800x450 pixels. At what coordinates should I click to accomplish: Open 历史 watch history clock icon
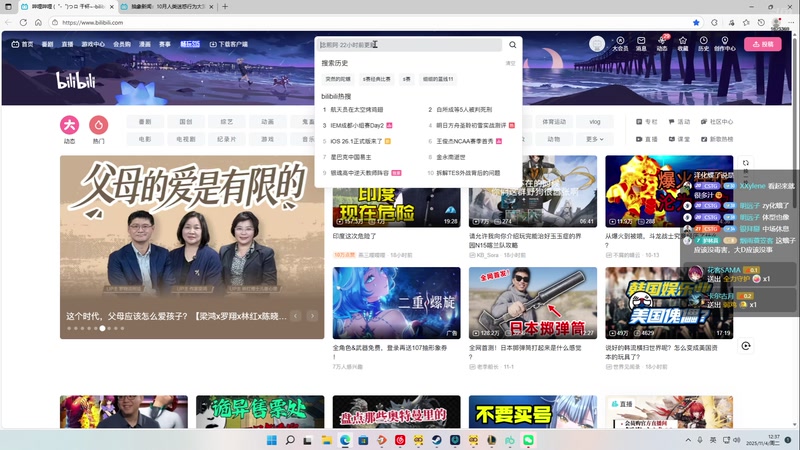tap(704, 44)
